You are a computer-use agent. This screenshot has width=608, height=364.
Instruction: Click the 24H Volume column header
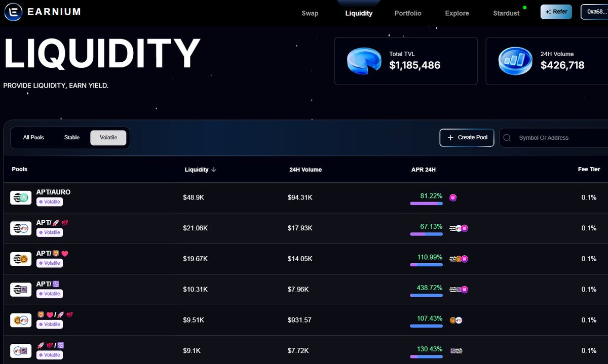[306, 170]
